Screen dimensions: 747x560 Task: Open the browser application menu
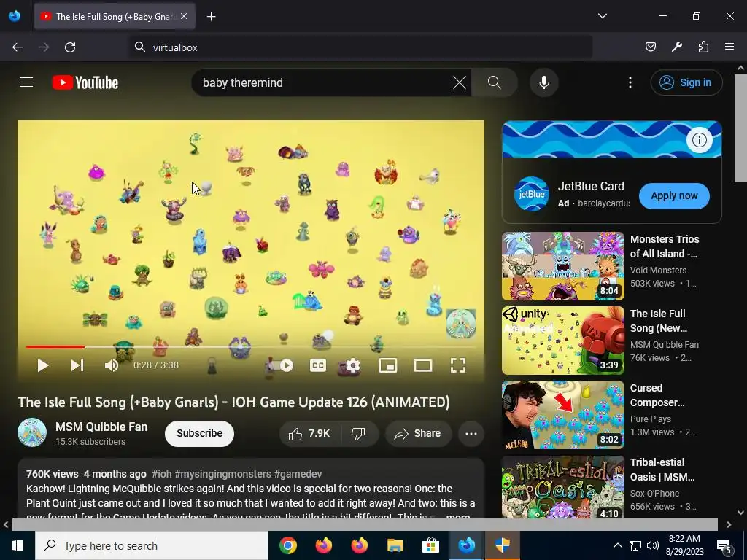pos(729,47)
